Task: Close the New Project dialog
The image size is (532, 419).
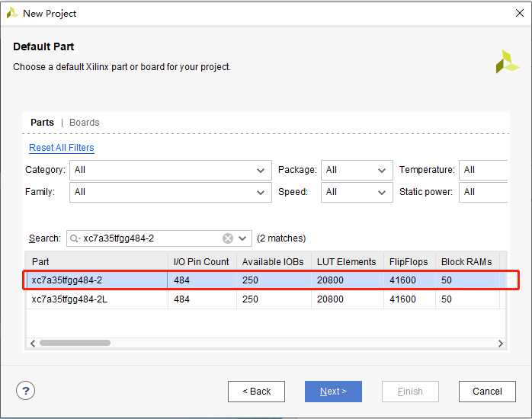Action: (520, 13)
